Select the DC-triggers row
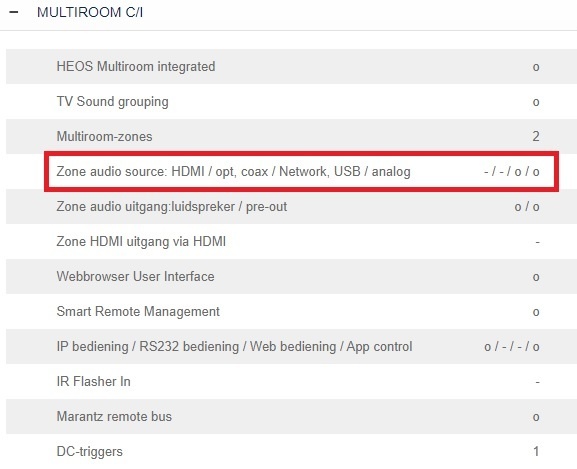This screenshot has height=469, width=577. [291, 451]
